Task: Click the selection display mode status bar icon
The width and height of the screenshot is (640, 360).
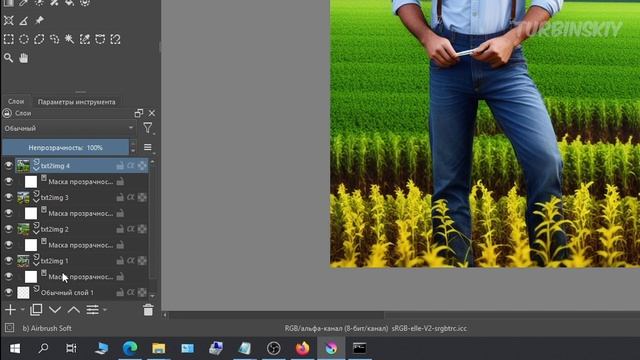Action: [9, 328]
